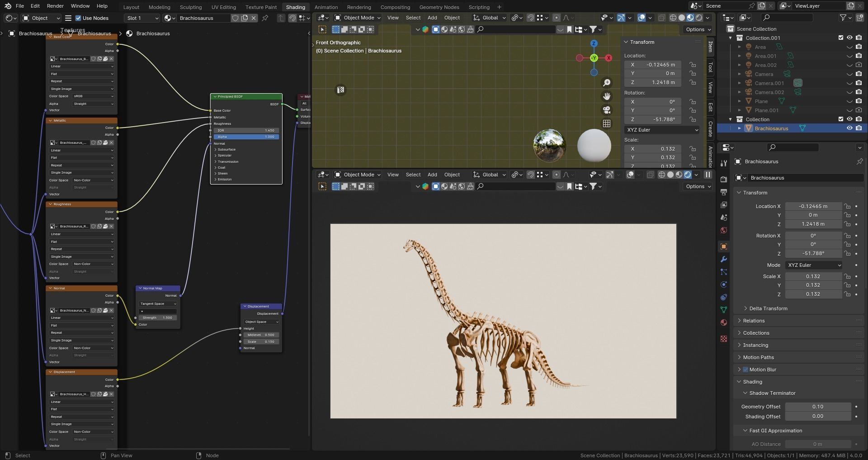Open the Texture properties tab
868x460 pixels.
tap(724, 339)
